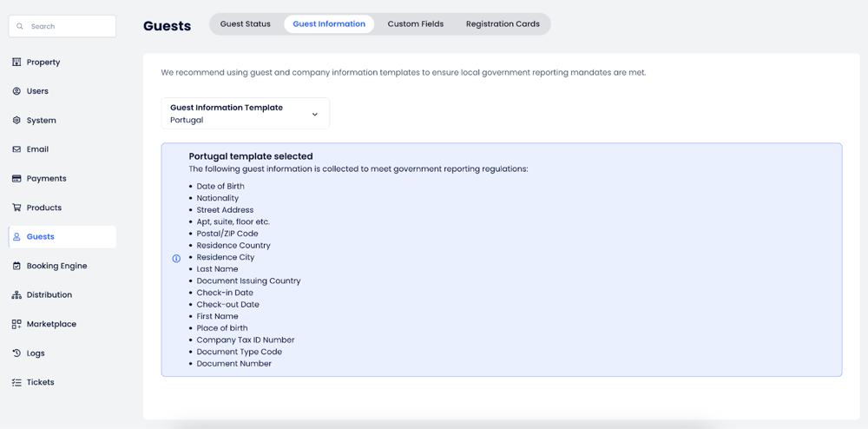Click the Tickets list icon
This screenshot has height=429, width=868.
click(x=16, y=382)
